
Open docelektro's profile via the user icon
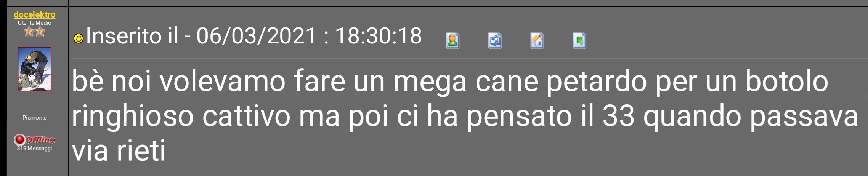[x=452, y=40]
